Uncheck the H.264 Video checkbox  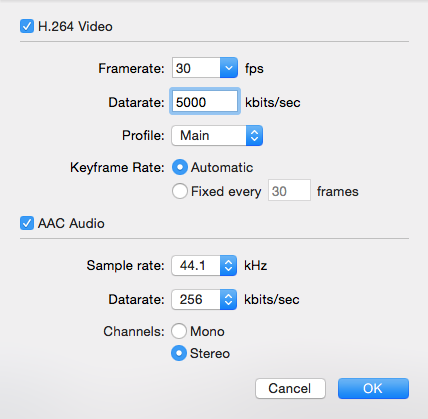coord(27,26)
